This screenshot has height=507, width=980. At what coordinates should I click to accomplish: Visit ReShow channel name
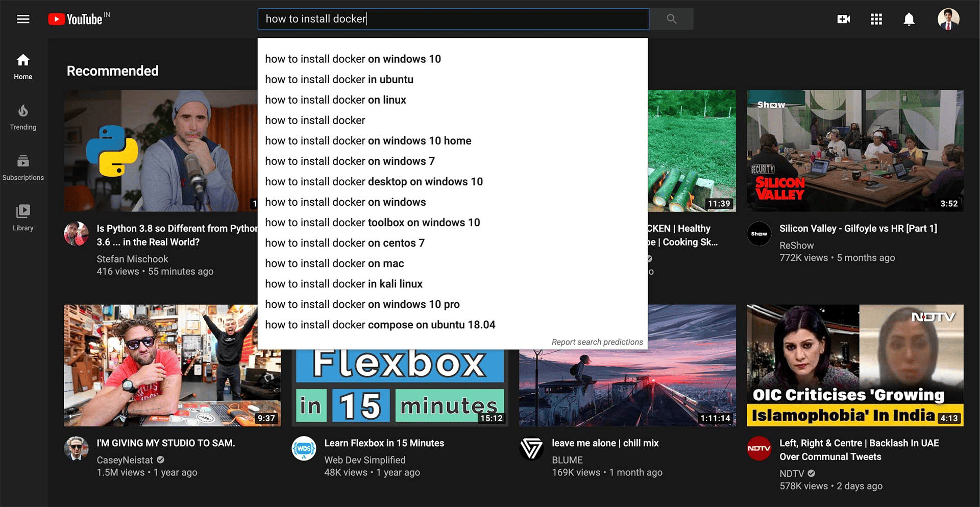tap(796, 245)
